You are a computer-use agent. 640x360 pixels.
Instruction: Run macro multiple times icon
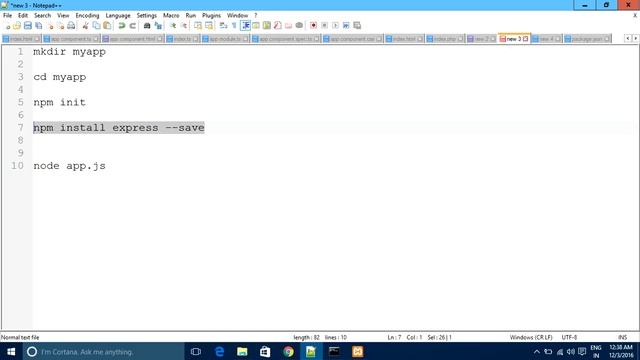pos(346,26)
